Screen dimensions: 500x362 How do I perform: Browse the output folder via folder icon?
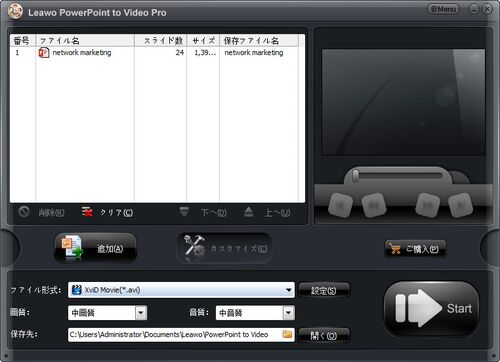point(287,334)
